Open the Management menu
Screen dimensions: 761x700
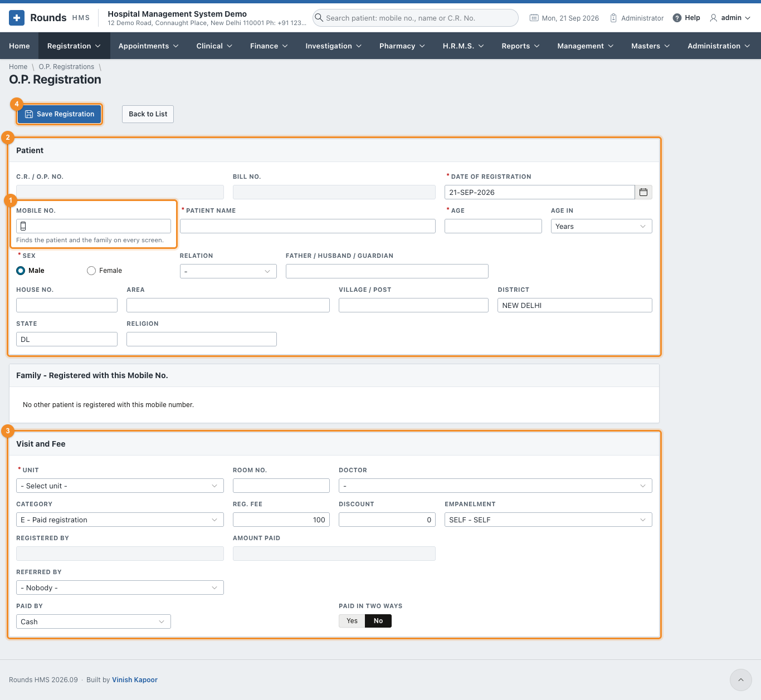[586, 46]
